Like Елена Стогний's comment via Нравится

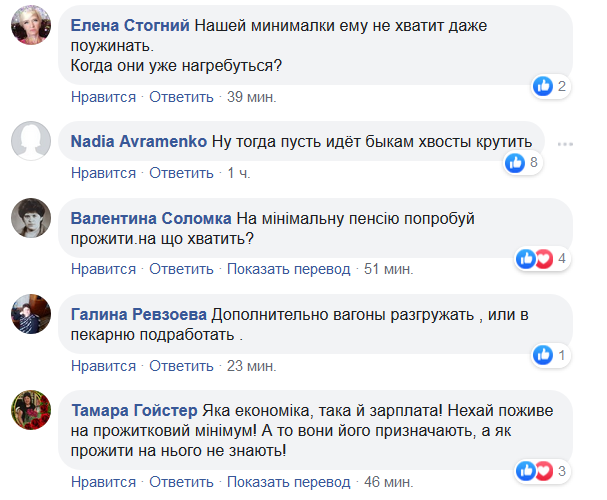point(103,97)
